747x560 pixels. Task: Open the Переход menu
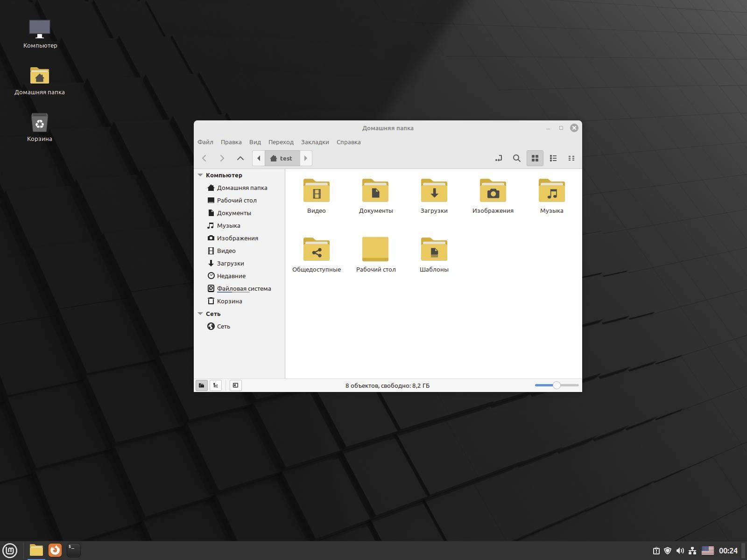tap(281, 142)
